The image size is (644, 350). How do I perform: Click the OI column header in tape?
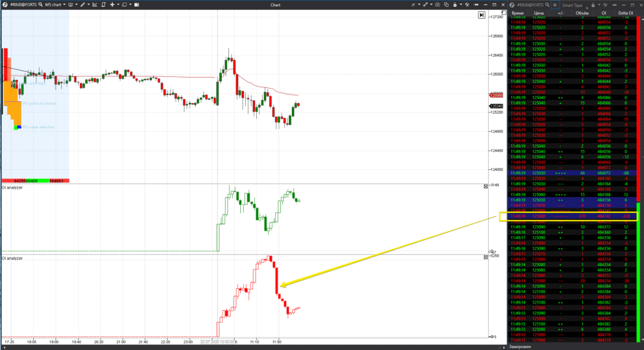tap(604, 13)
